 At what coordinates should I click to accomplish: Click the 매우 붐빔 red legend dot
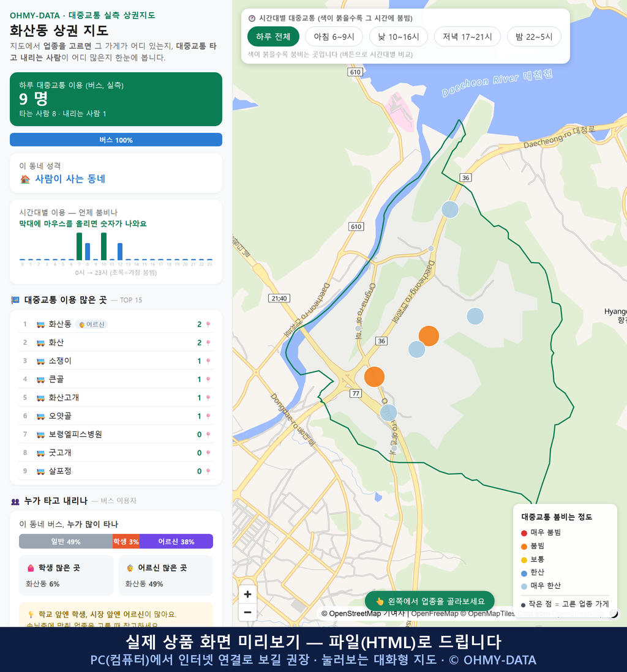pos(524,533)
